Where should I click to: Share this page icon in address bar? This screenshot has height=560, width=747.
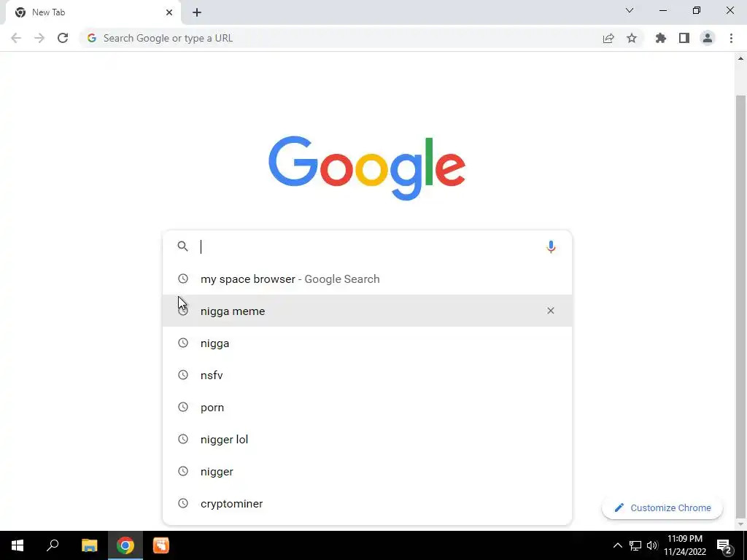pyautogui.click(x=608, y=38)
